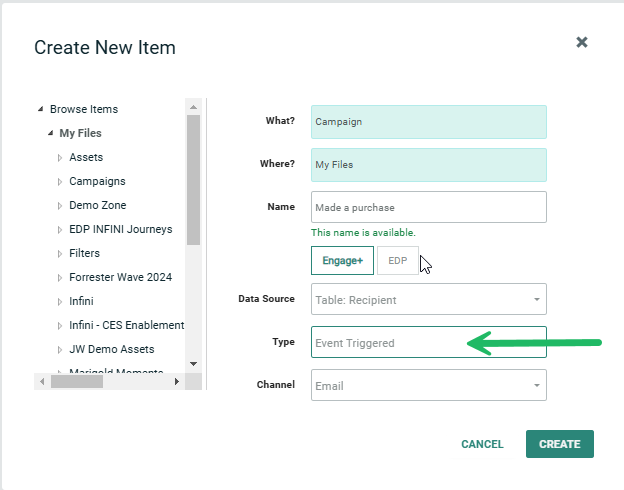Select the Filters folder

tap(84, 253)
